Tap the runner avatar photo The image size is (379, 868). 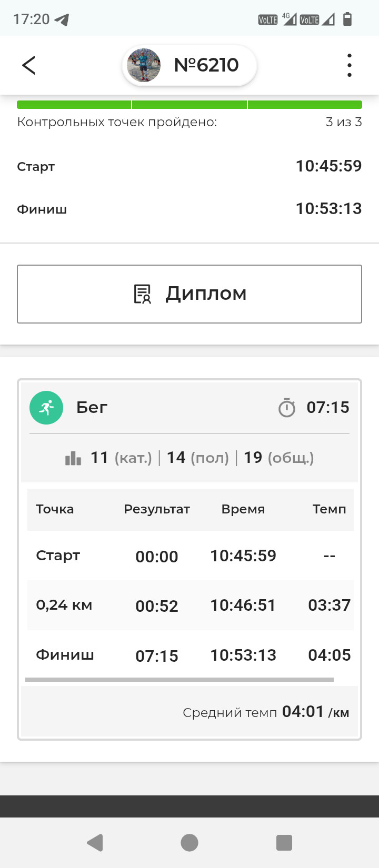tap(144, 65)
